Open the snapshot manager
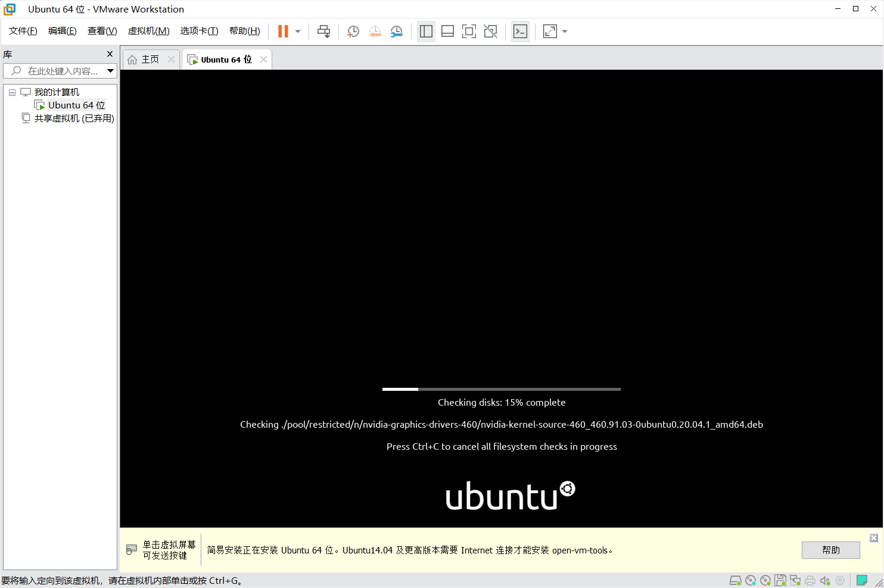The height and width of the screenshot is (588, 884). [x=396, y=31]
